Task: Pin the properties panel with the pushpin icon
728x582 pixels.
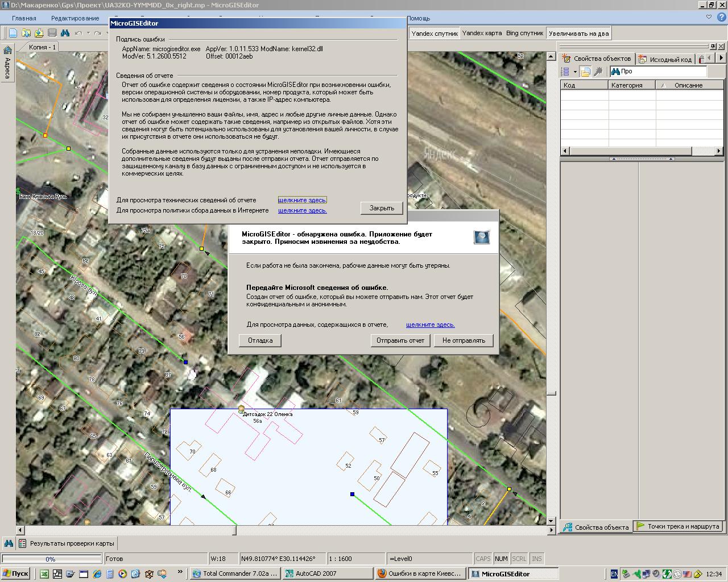Action: point(713,46)
